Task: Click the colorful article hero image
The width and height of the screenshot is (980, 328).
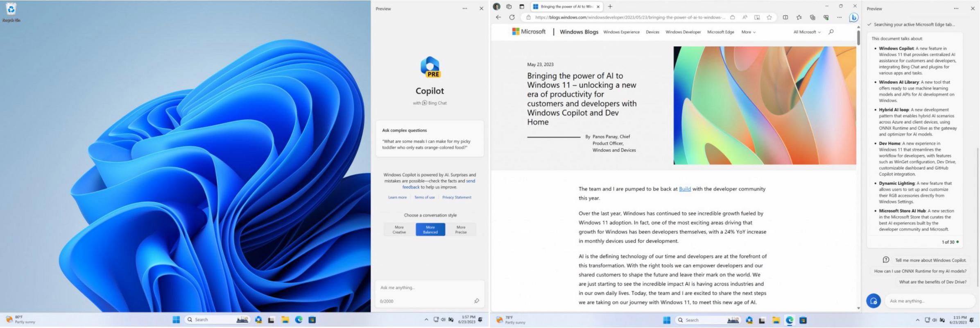Action: click(x=765, y=105)
